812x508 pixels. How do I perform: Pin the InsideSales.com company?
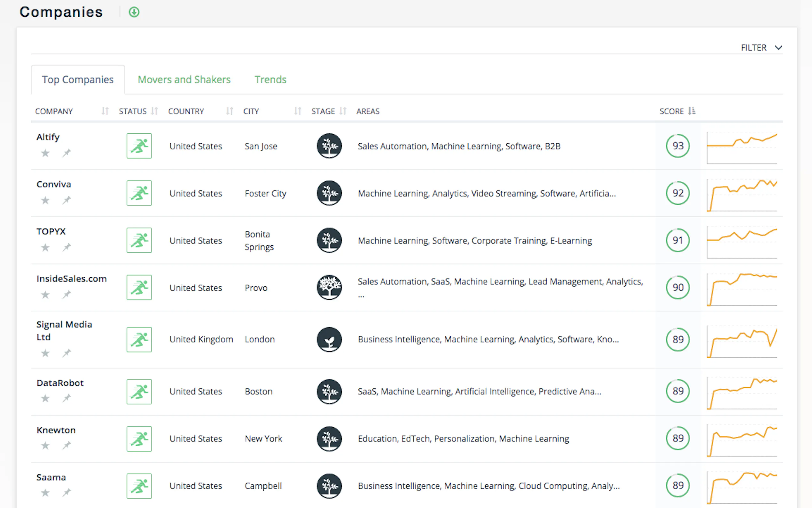coord(66,294)
